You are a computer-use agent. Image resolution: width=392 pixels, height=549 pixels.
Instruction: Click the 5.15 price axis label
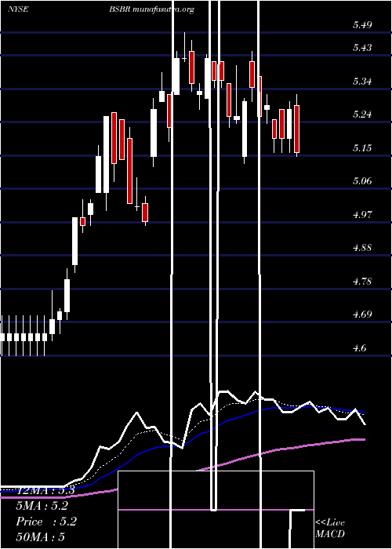362,147
